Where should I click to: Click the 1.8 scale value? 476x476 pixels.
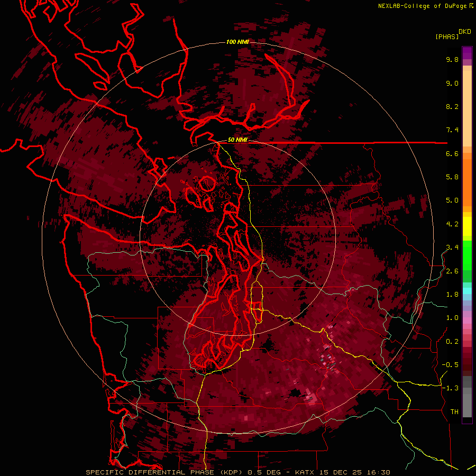[x=452, y=295]
